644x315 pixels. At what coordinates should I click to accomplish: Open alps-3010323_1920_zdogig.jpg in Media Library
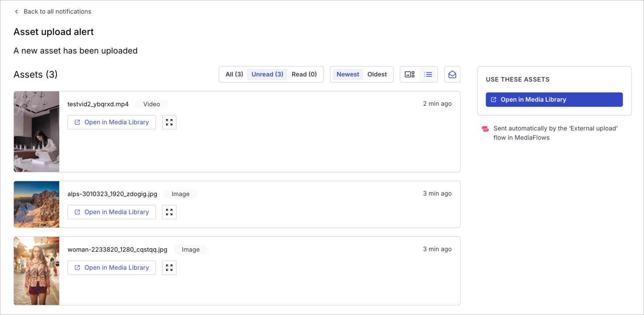[111, 212]
